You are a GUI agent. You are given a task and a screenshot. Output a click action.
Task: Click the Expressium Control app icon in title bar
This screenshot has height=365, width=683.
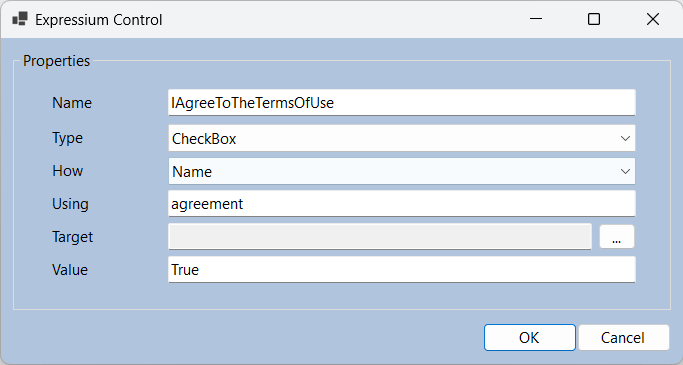(x=20, y=19)
